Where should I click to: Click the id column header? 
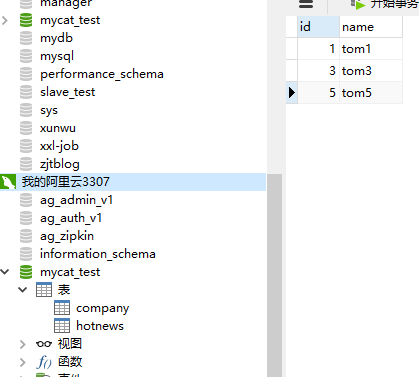pyautogui.click(x=318, y=27)
